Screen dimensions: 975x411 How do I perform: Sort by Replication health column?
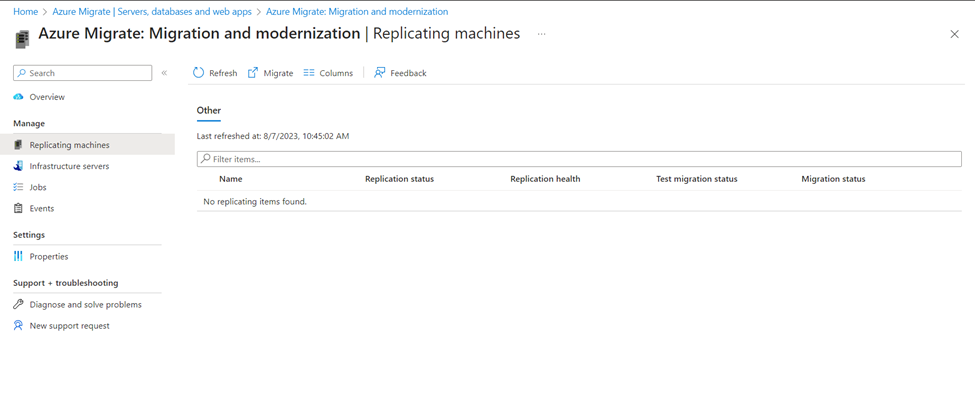pos(545,179)
